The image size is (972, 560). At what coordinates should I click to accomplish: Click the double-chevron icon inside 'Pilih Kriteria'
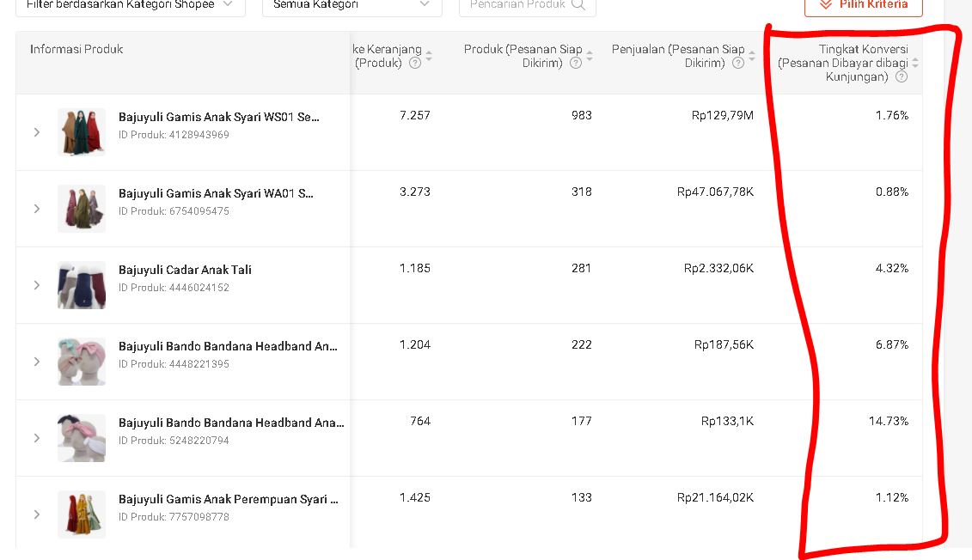point(828,6)
